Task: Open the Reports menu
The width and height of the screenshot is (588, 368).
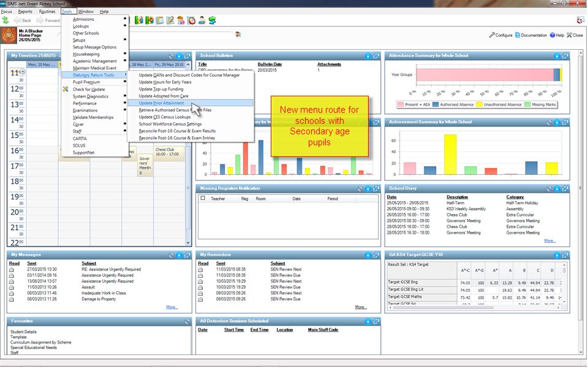Action: [x=25, y=12]
